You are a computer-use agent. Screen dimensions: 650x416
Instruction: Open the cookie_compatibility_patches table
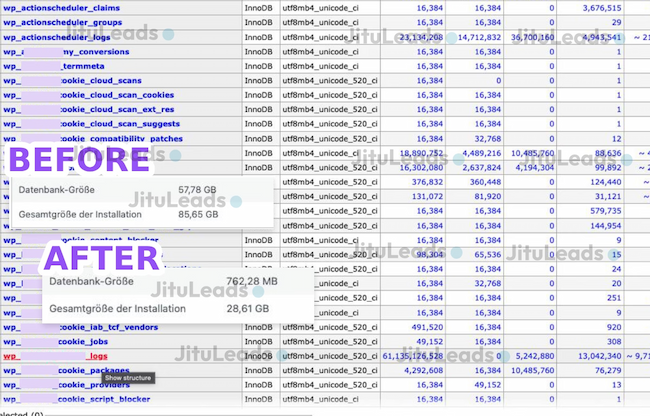coord(93,138)
